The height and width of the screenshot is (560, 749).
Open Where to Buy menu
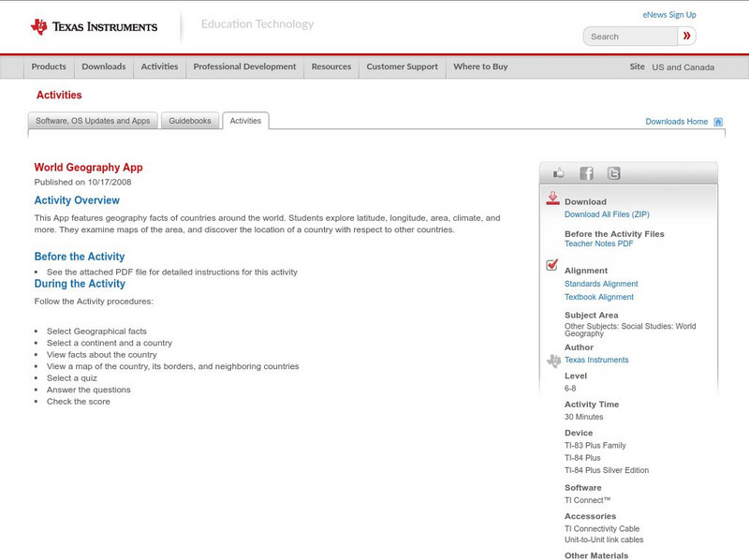[x=480, y=66]
